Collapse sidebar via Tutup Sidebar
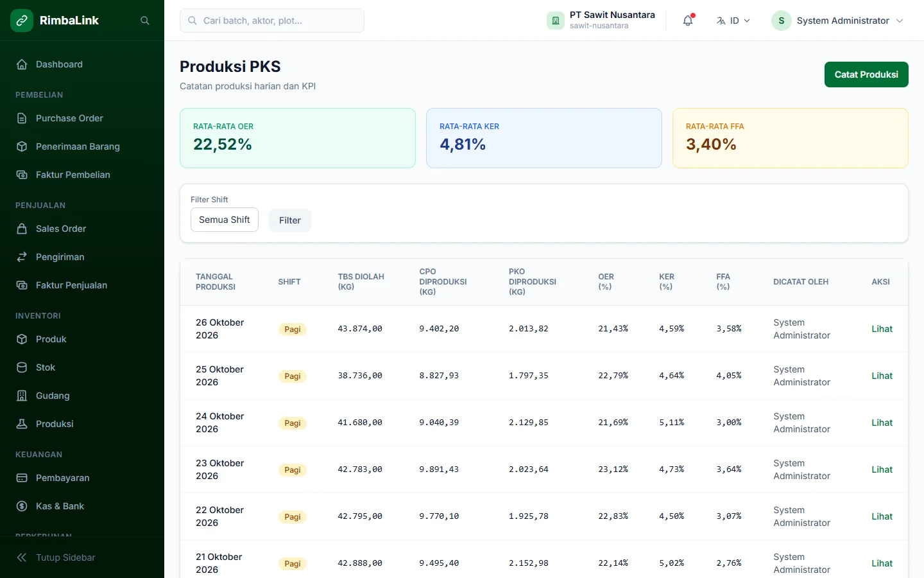924x578 pixels. click(x=82, y=557)
